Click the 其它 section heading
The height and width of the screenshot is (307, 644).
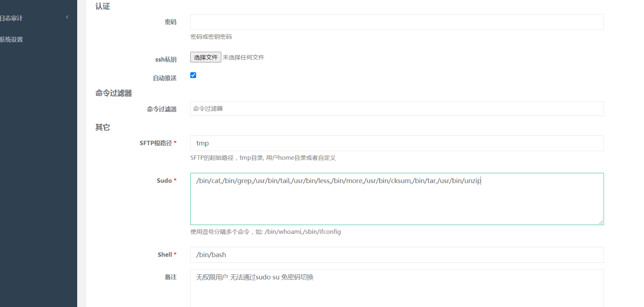point(102,128)
